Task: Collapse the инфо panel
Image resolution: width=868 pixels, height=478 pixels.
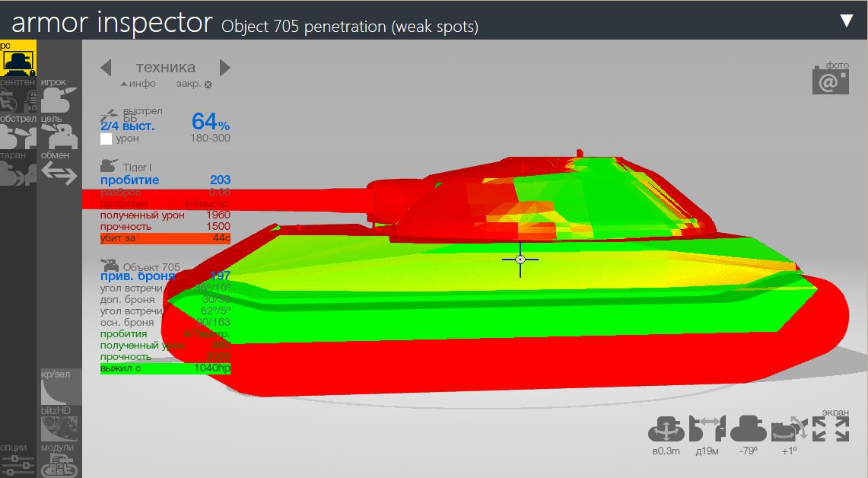Action: pyautogui.click(x=138, y=84)
